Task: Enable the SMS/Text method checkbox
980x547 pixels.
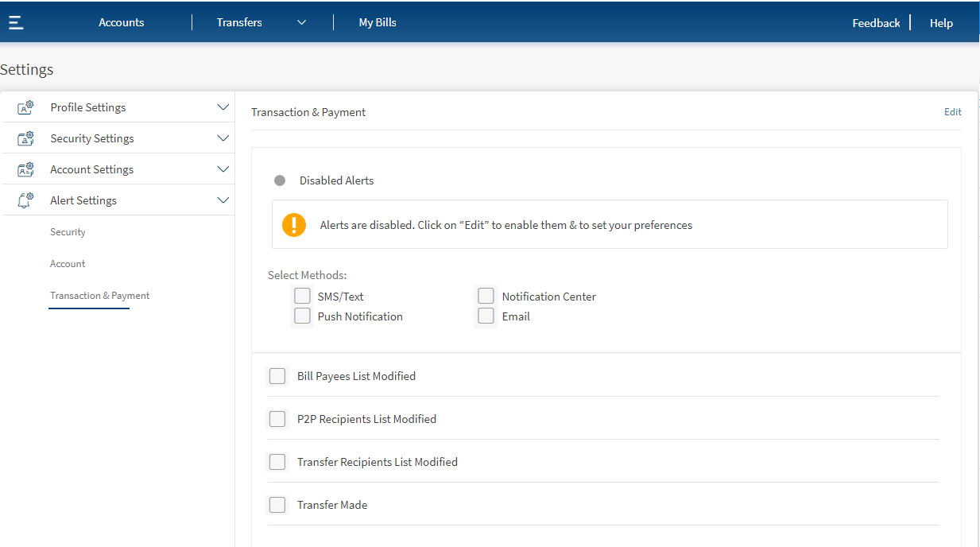Action: (302, 296)
